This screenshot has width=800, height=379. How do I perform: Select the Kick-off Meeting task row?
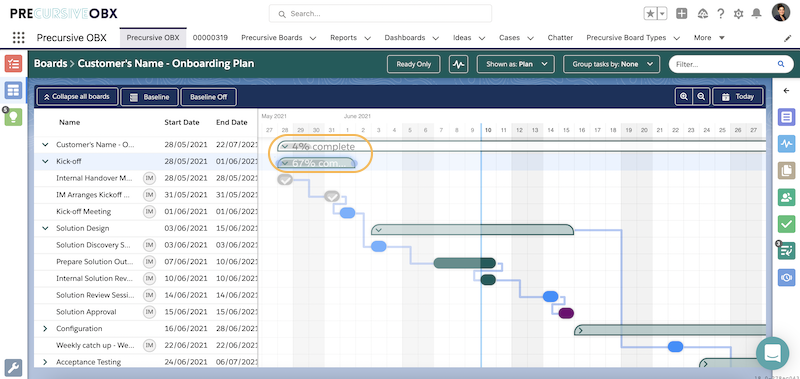point(145,212)
